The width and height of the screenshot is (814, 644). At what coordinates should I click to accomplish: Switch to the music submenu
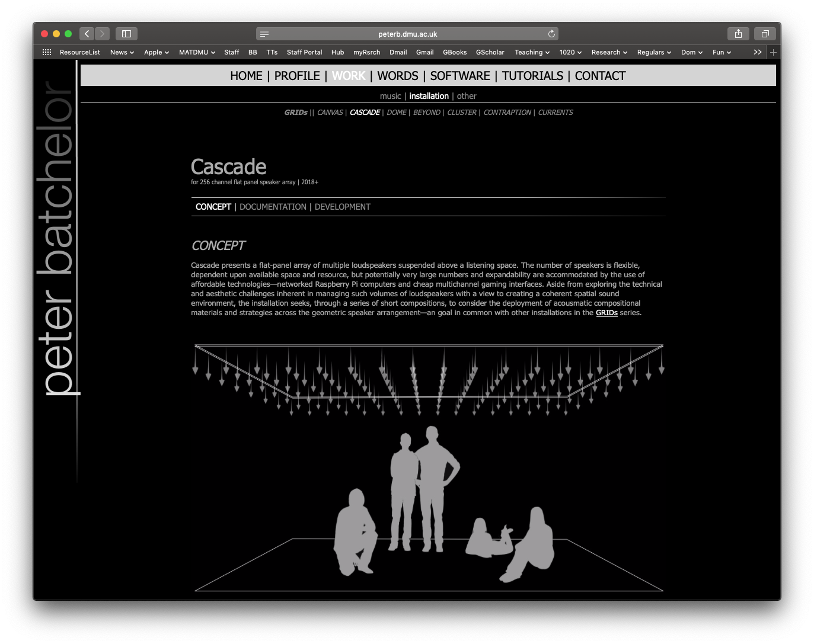391,96
